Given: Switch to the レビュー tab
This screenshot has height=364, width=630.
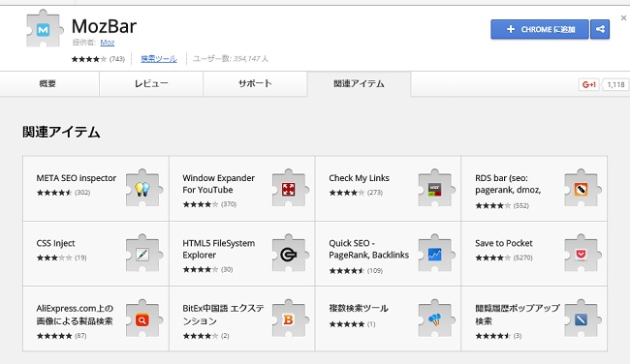Looking at the screenshot, I should [151, 84].
